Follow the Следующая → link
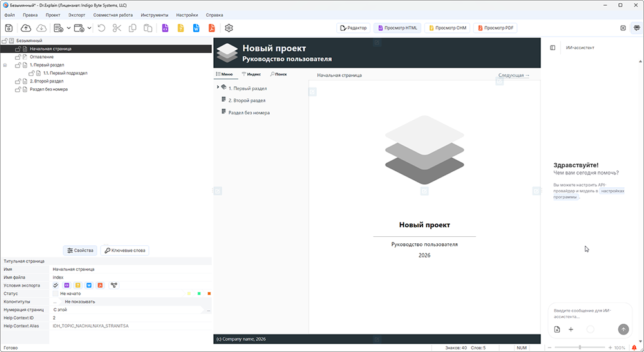The image size is (644, 352). [514, 75]
